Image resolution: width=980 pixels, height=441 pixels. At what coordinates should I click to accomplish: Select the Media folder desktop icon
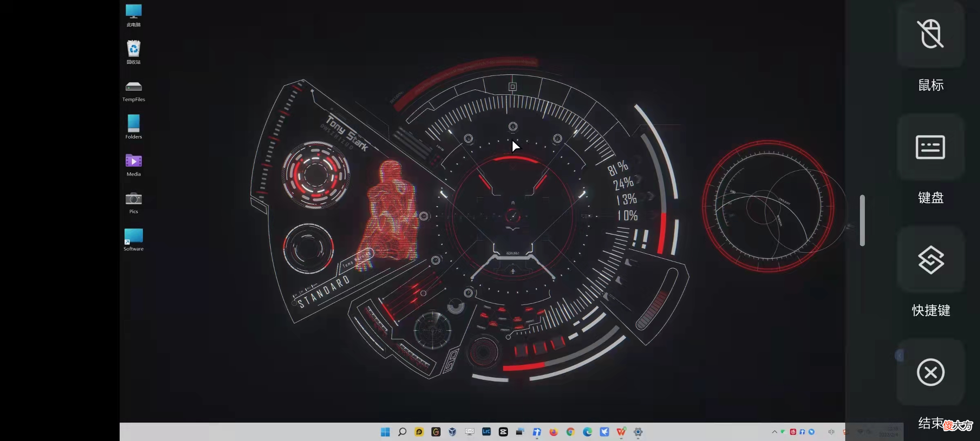pos(134,165)
